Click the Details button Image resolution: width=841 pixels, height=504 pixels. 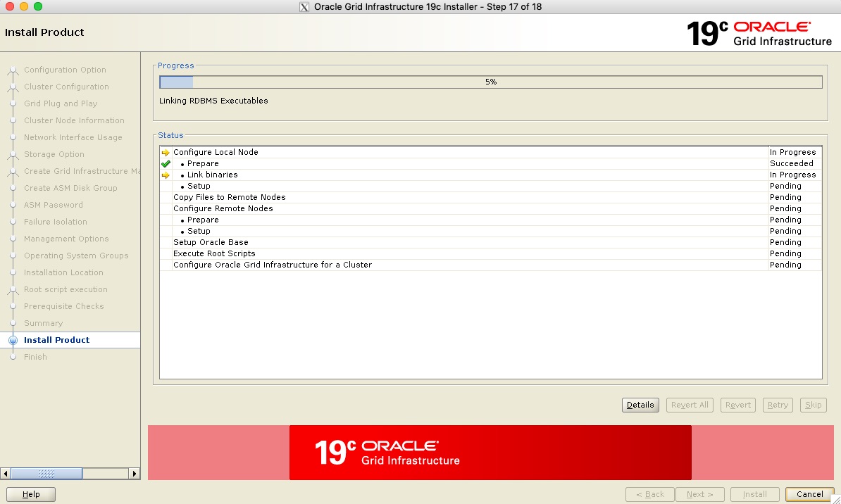click(640, 405)
